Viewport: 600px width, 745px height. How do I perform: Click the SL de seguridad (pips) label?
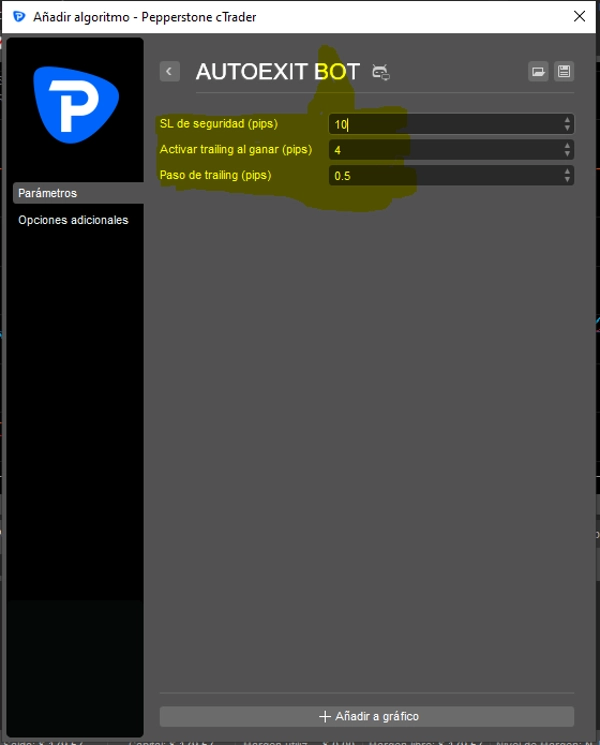219,124
